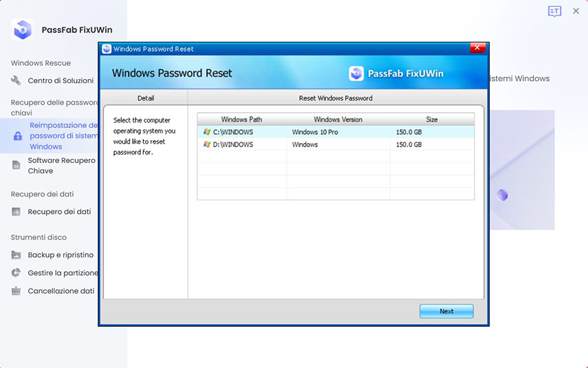Click the Backup e ripristino folder icon
Image resolution: width=588 pixels, height=368 pixels.
[x=16, y=255]
